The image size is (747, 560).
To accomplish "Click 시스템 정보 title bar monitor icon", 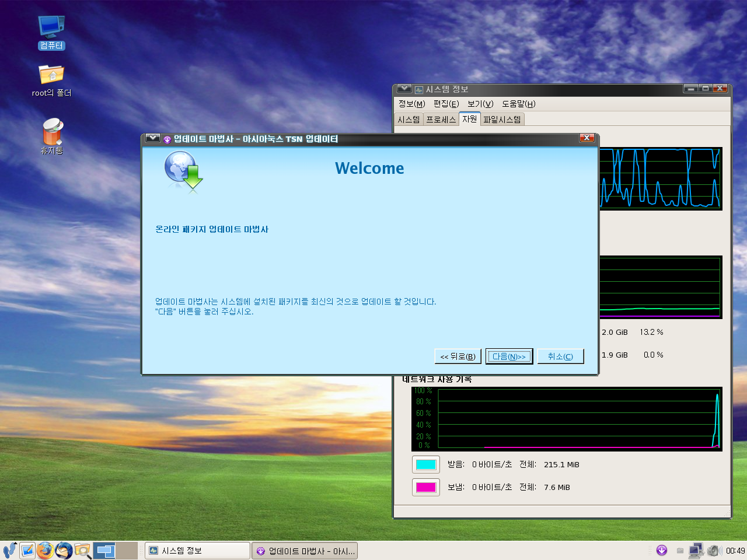I will [x=418, y=90].
